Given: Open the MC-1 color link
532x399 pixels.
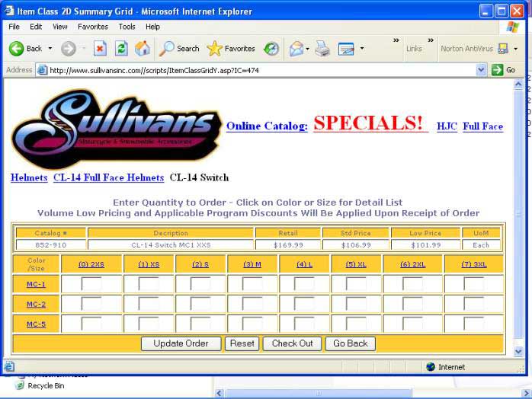Looking at the screenshot, I should [x=36, y=284].
